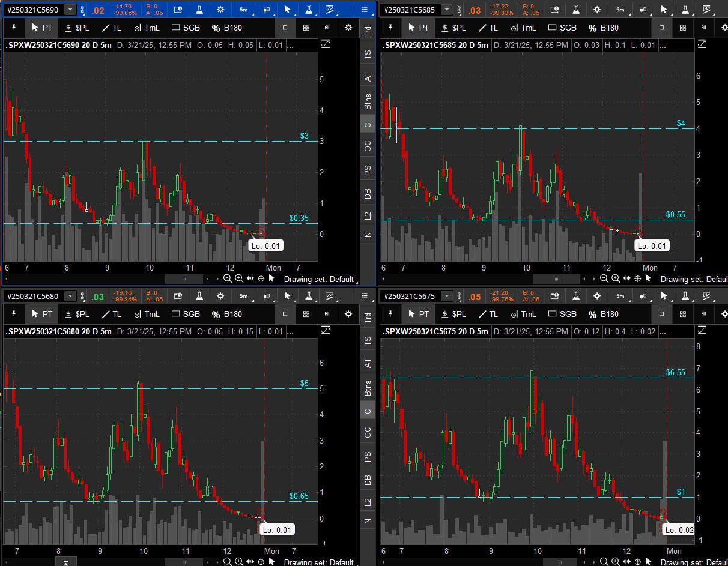
Task: Click the 250321C5675 symbol input field
Action: (x=411, y=296)
